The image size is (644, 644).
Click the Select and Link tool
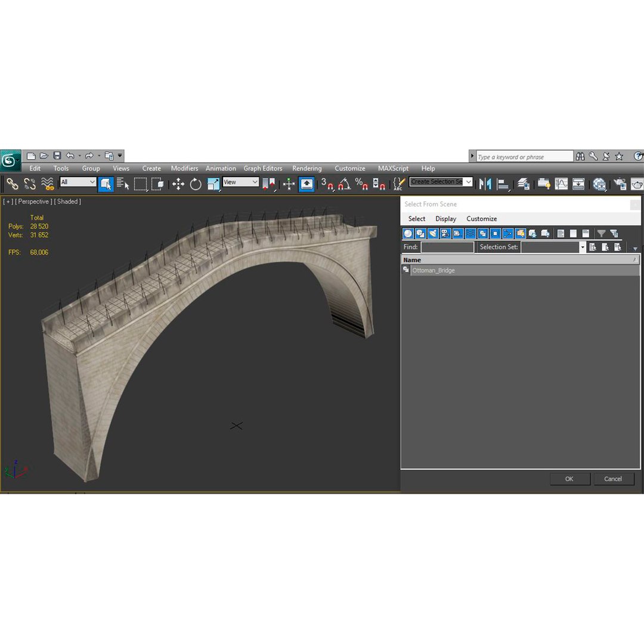click(13, 184)
